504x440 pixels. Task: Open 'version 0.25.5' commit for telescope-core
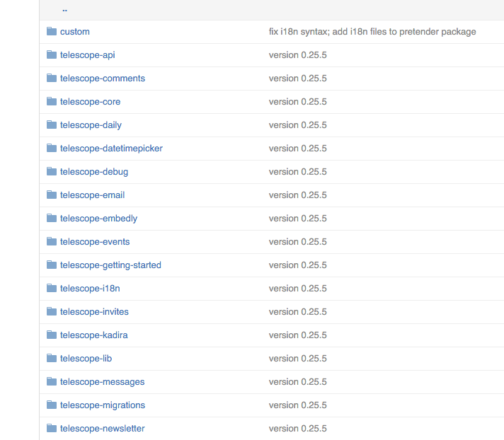(297, 101)
